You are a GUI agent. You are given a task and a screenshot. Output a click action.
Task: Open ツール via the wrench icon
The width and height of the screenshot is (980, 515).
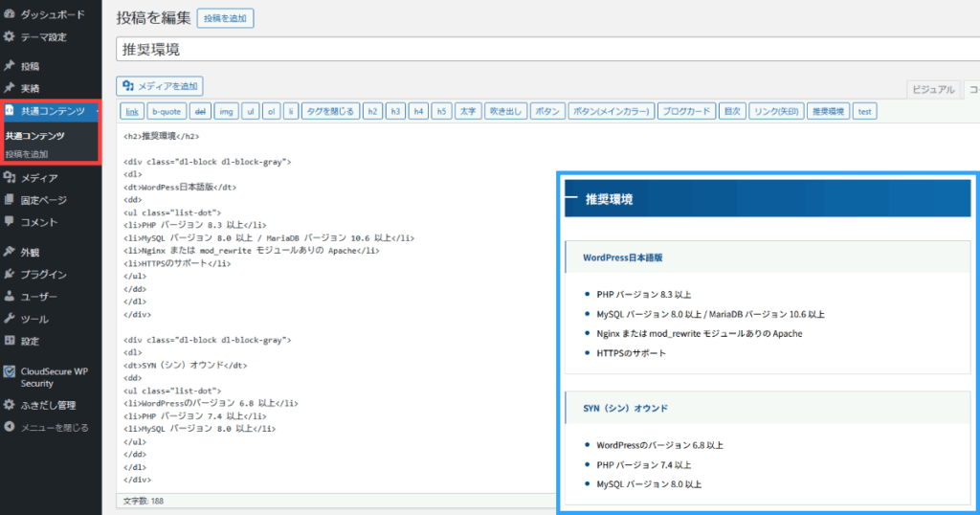click(x=10, y=319)
